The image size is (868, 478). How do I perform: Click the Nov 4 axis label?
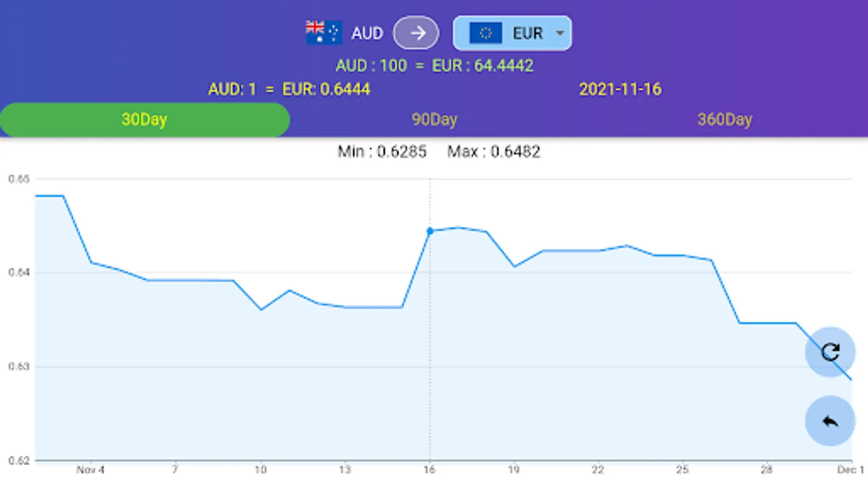click(x=90, y=470)
